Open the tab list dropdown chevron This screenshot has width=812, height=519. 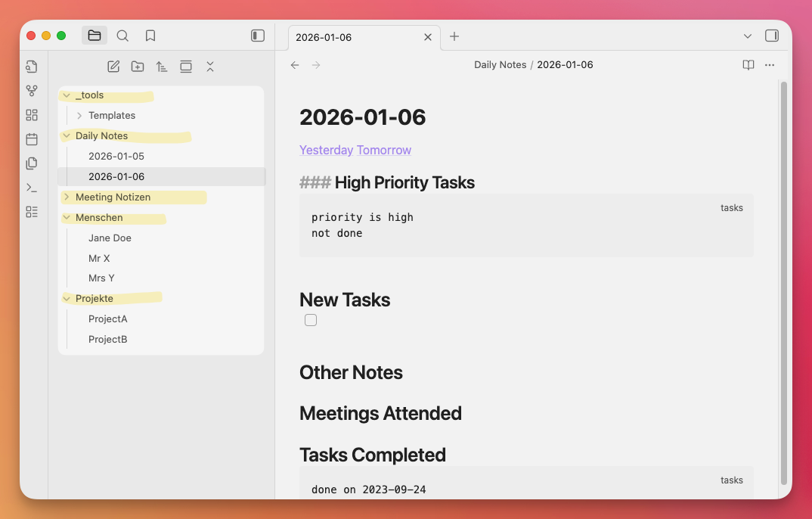click(748, 36)
